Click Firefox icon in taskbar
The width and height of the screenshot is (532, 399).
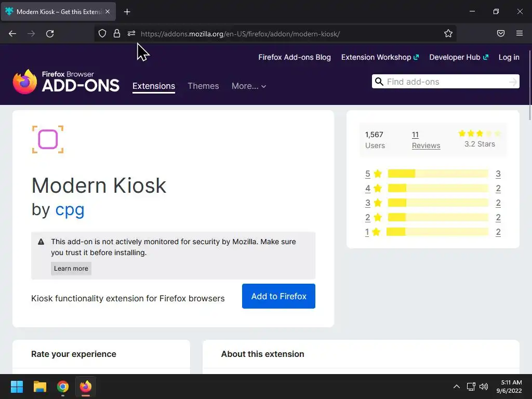click(86, 387)
